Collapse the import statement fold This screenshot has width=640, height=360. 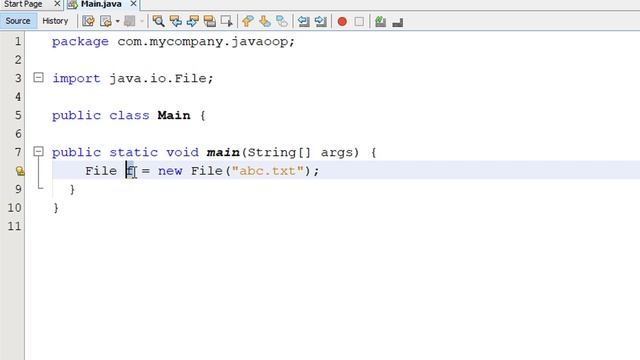click(38, 77)
